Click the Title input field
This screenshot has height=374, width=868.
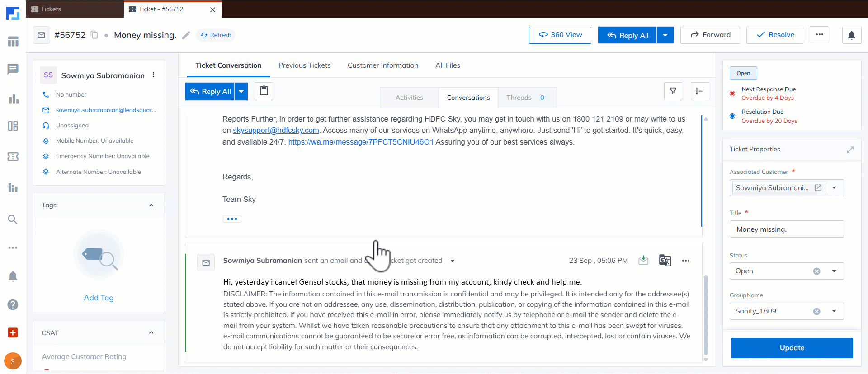coord(786,229)
